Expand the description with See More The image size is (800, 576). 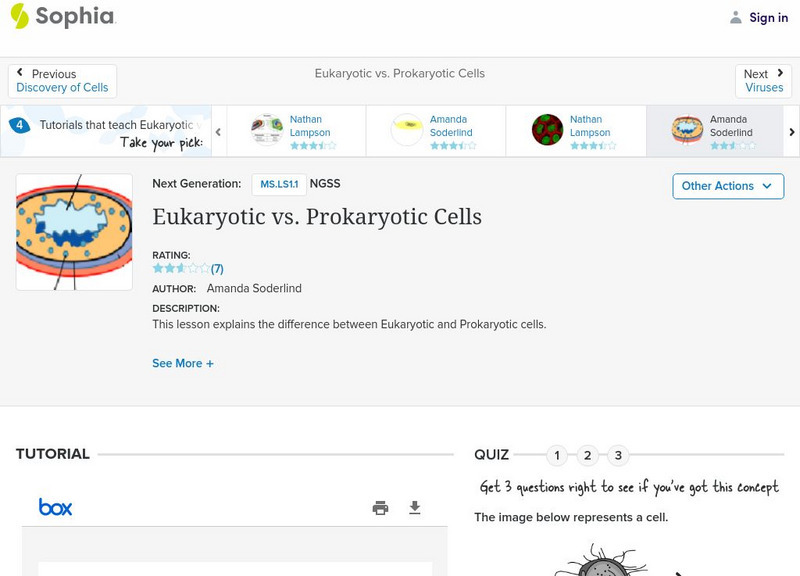tap(182, 363)
